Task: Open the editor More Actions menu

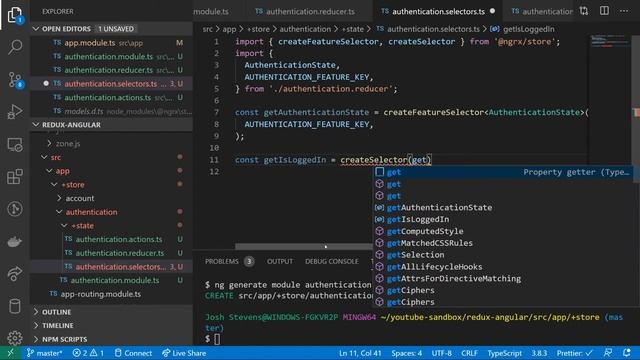Action: (624, 11)
